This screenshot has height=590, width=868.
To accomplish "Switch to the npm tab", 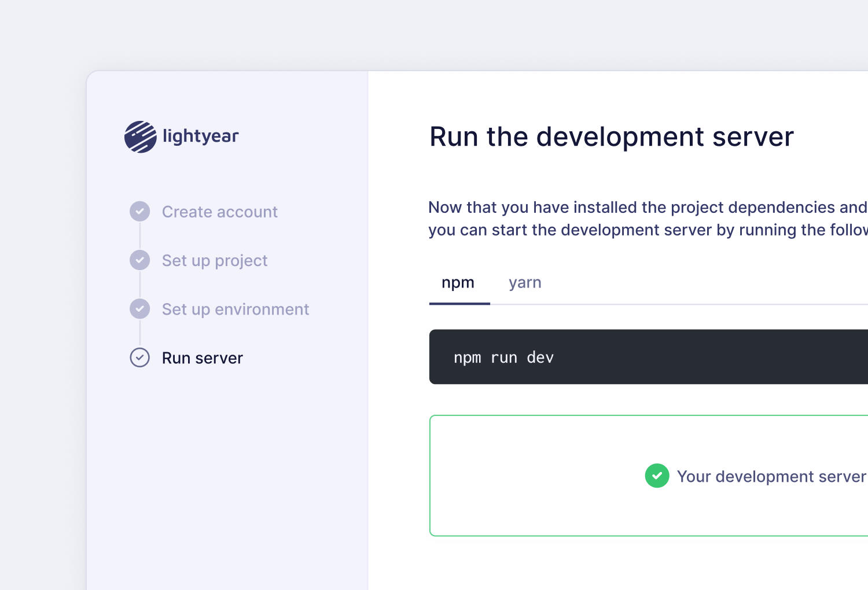I will (458, 283).
